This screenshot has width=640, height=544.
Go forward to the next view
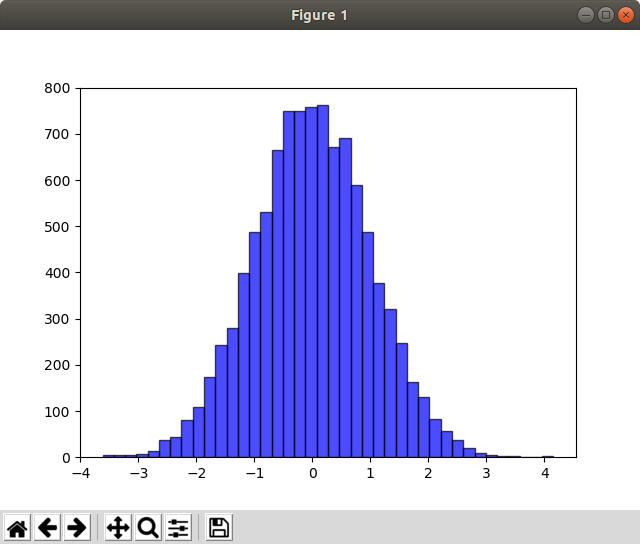coord(77,528)
